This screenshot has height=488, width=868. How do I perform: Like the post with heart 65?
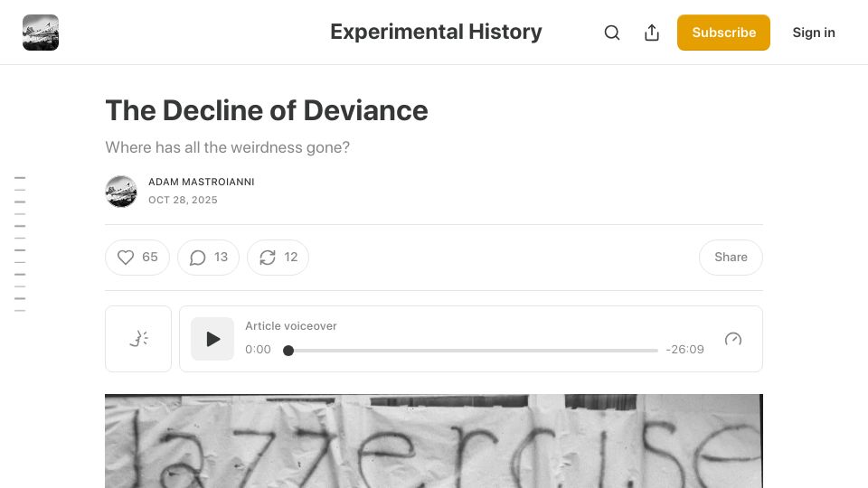137,258
